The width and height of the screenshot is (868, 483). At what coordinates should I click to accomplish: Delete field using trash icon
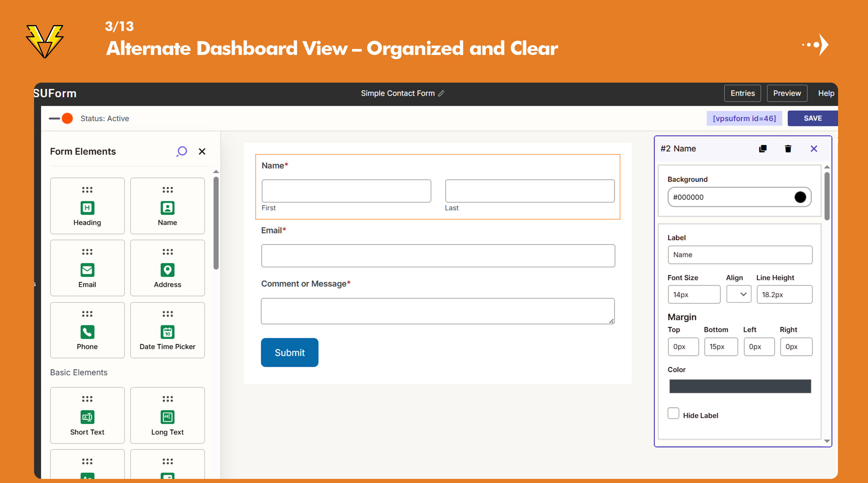point(788,149)
